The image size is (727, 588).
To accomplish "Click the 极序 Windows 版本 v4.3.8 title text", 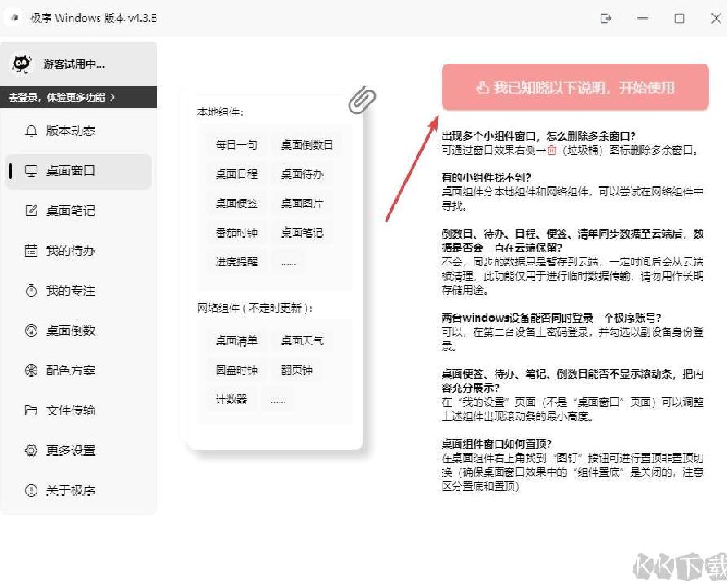I will (93, 18).
